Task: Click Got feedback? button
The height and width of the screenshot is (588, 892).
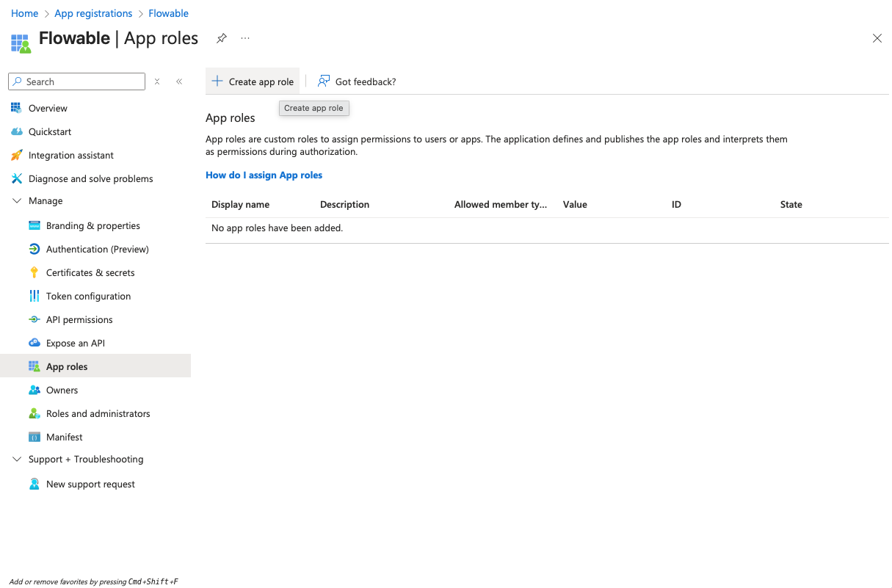Action: point(357,81)
